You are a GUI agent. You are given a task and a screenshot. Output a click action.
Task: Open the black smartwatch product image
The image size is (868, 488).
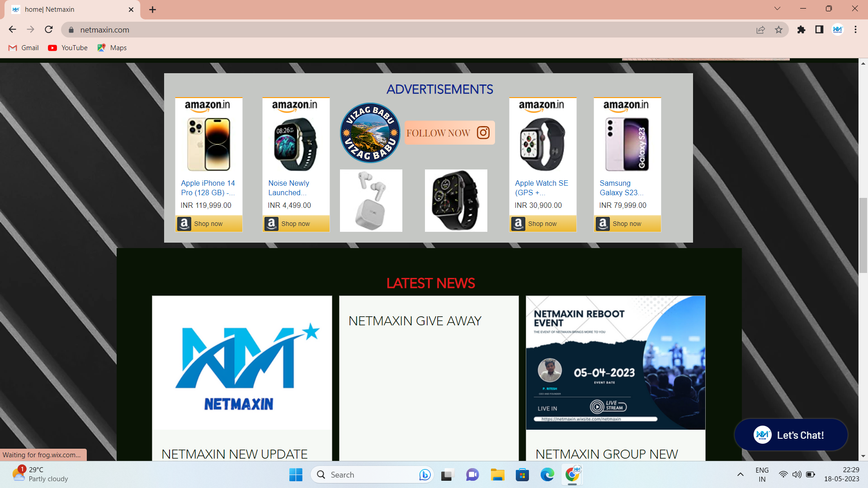[456, 201]
